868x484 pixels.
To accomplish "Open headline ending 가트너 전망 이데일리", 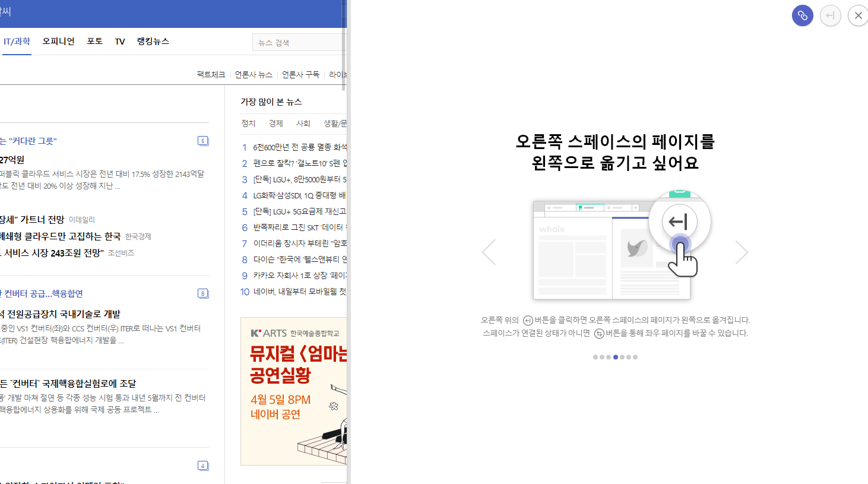I will [x=32, y=219].
